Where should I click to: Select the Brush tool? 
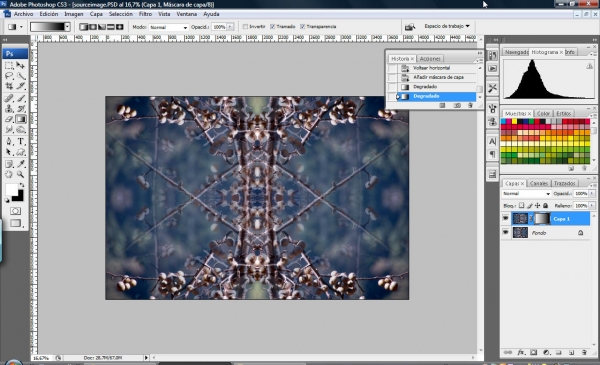point(21,98)
